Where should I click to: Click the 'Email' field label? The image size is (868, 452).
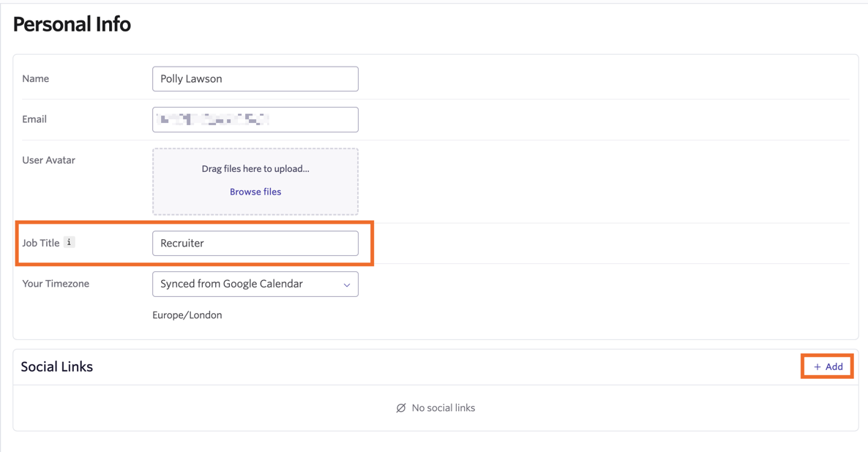tap(34, 119)
